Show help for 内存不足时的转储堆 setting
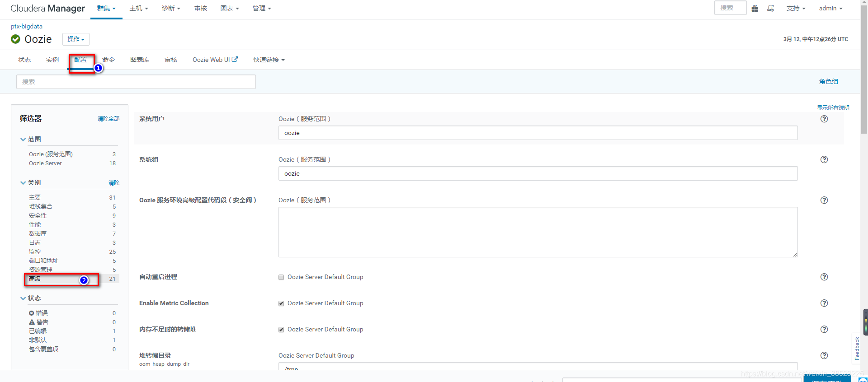This screenshot has height=382, width=868. tap(824, 329)
